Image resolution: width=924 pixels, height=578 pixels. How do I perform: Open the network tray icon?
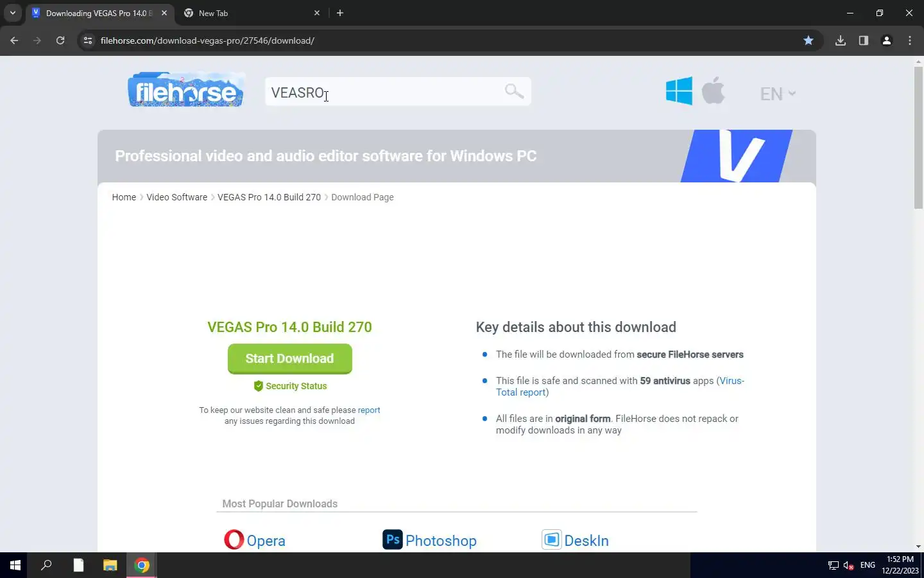pos(833,565)
